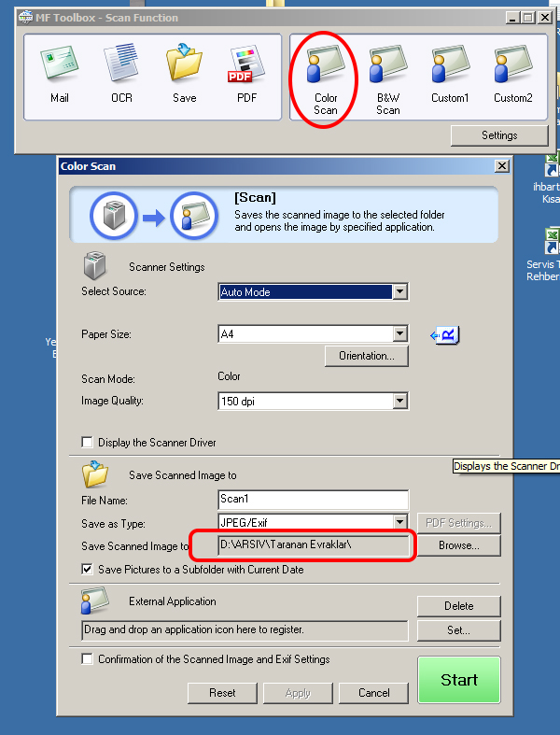Click the copier icon in the Scan banner
The height and width of the screenshot is (735, 560).
click(114, 217)
